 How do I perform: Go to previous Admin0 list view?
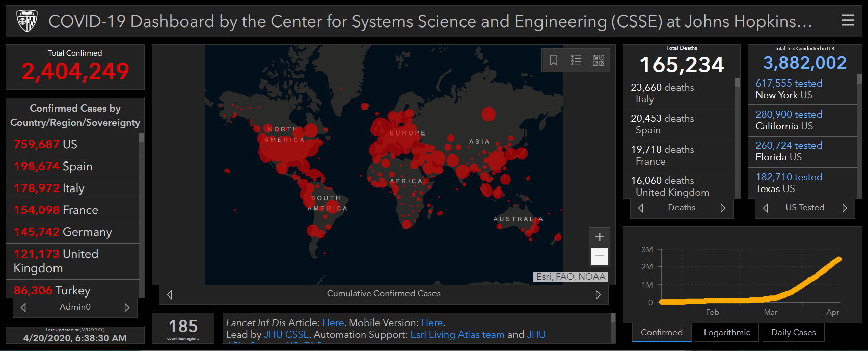(23, 307)
